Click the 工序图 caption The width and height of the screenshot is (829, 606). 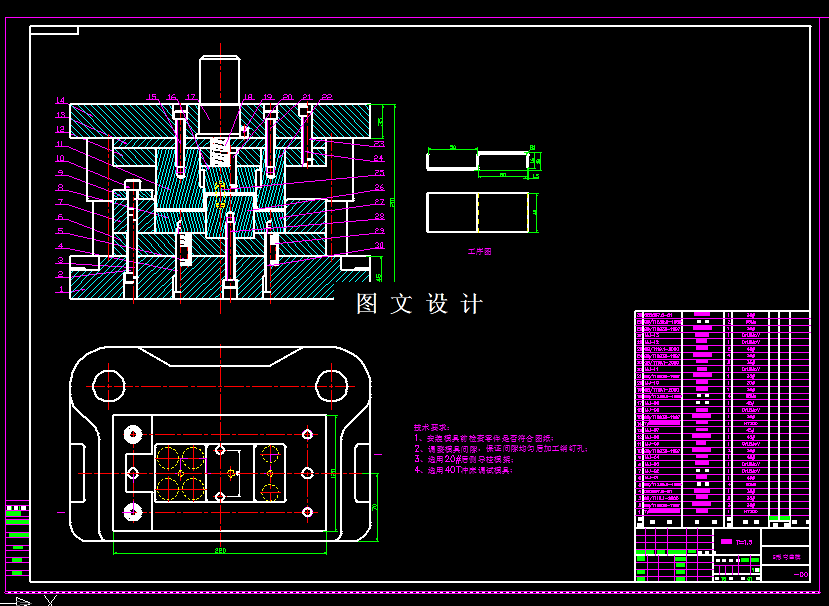(480, 252)
